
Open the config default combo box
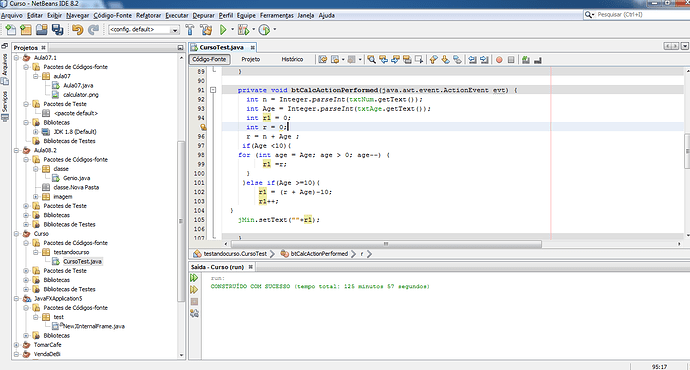click(144, 29)
